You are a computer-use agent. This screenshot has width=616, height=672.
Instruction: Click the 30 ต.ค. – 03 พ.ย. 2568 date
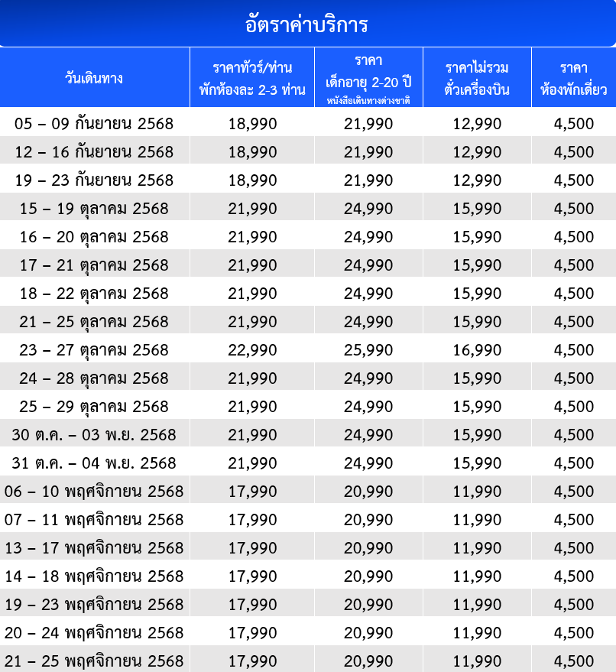pos(94,435)
